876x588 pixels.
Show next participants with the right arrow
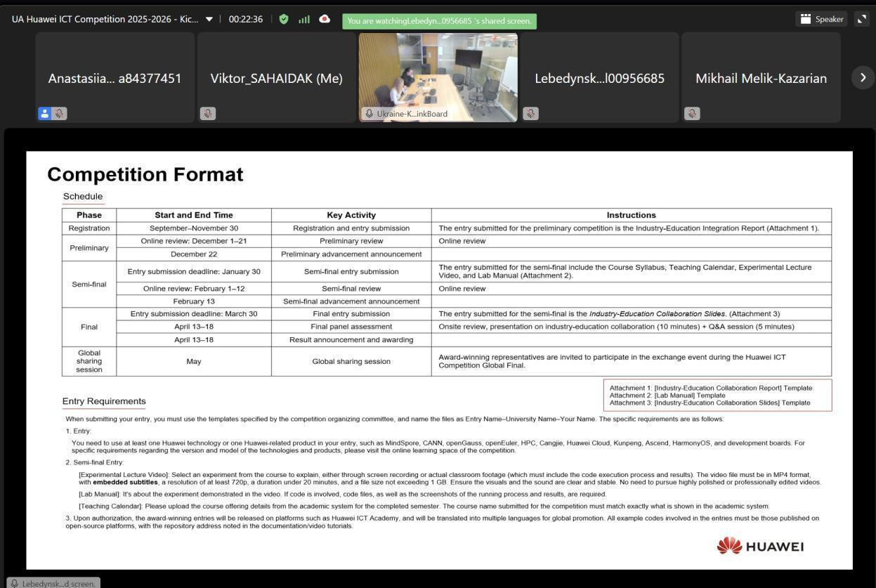(863, 77)
